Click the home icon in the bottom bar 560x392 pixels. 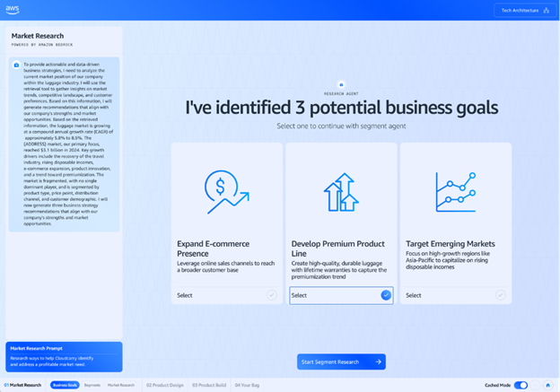(x=547, y=385)
